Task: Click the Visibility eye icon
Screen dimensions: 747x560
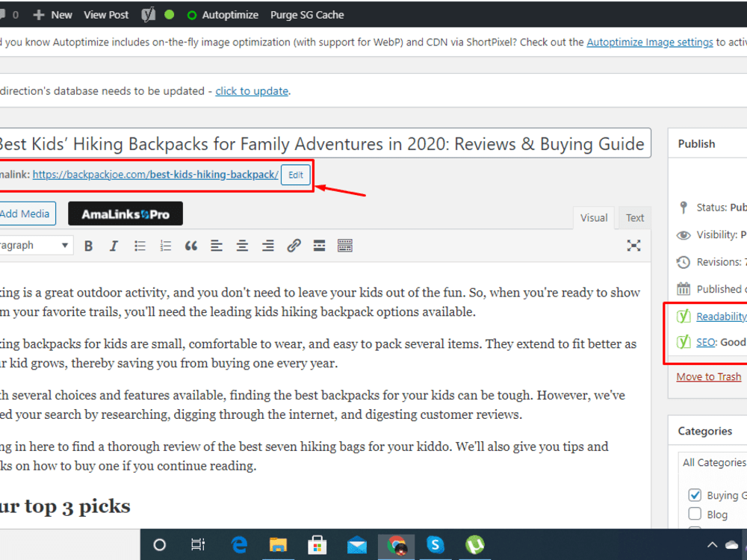Action: [684, 234]
